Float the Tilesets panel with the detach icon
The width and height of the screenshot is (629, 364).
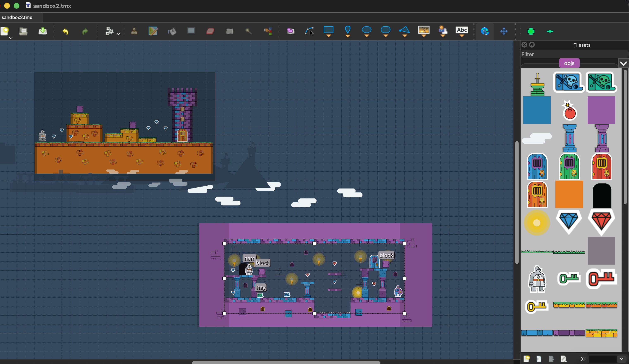click(x=532, y=45)
